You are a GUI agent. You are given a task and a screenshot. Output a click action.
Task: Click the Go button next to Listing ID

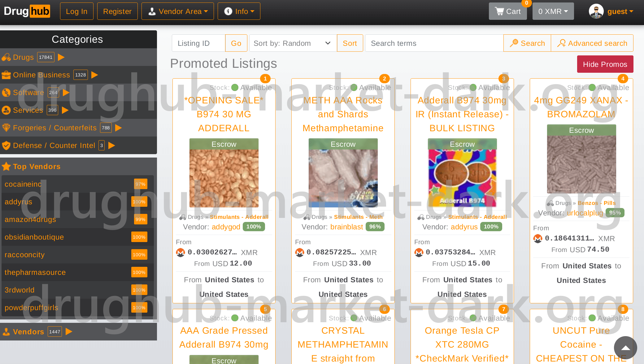[x=236, y=43]
